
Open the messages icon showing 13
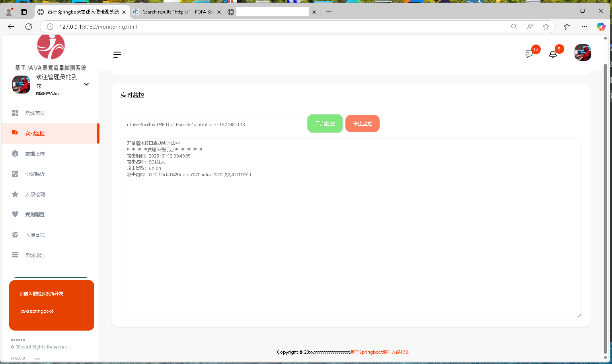click(529, 54)
